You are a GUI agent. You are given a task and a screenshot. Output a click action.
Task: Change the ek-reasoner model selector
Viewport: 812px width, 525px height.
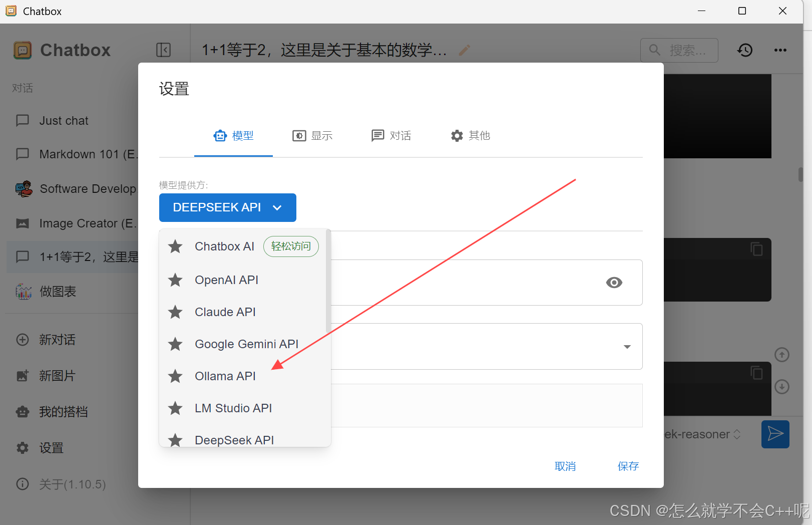(703, 434)
